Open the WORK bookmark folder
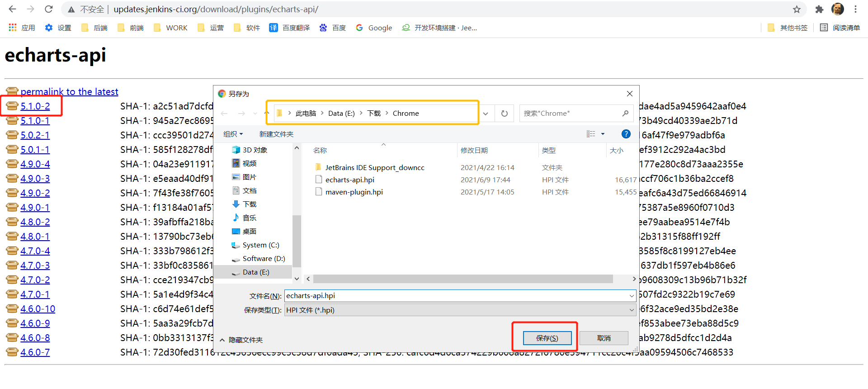The height and width of the screenshot is (389, 868). pyautogui.click(x=170, y=28)
